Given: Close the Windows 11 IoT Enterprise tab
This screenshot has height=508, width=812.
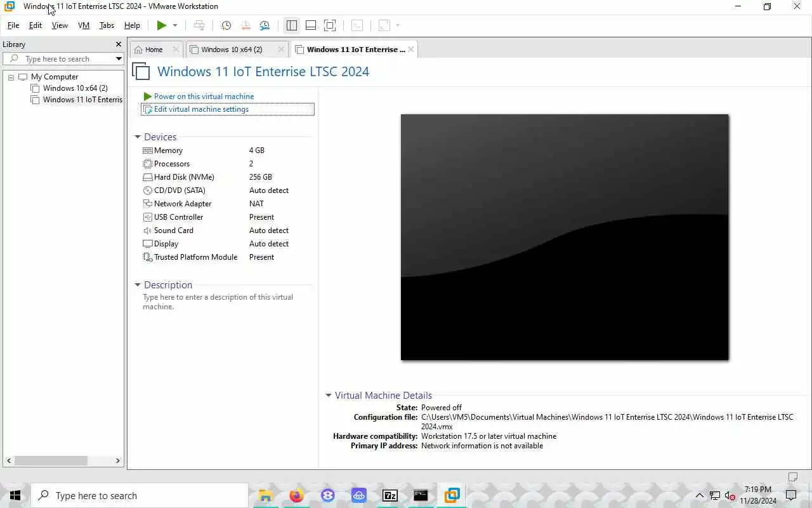Looking at the screenshot, I should click(411, 50).
